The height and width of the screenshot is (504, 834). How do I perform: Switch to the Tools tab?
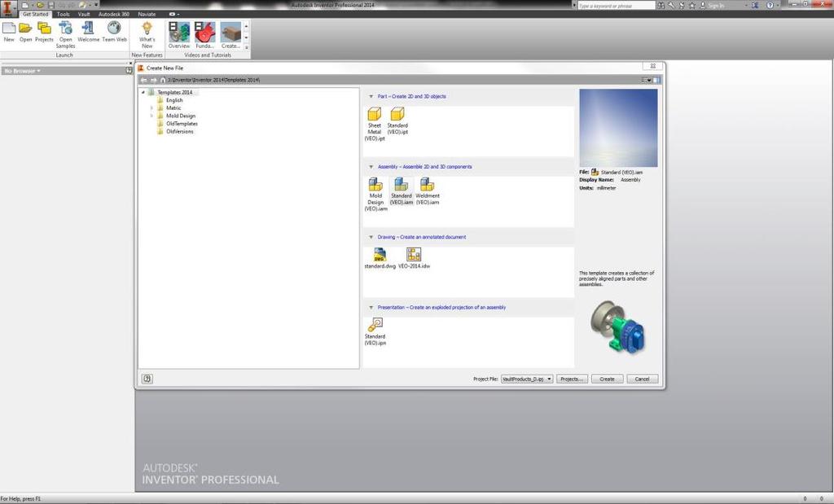(64, 15)
